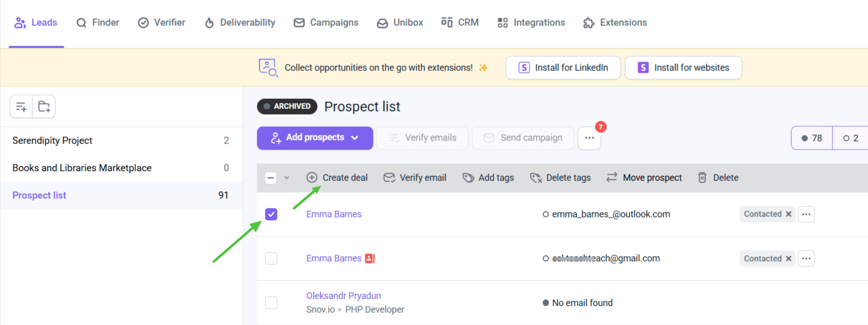Screen dimensions: 868x325
Task: Select Serendipity Project list in sidebar
Action: click(52, 140)
